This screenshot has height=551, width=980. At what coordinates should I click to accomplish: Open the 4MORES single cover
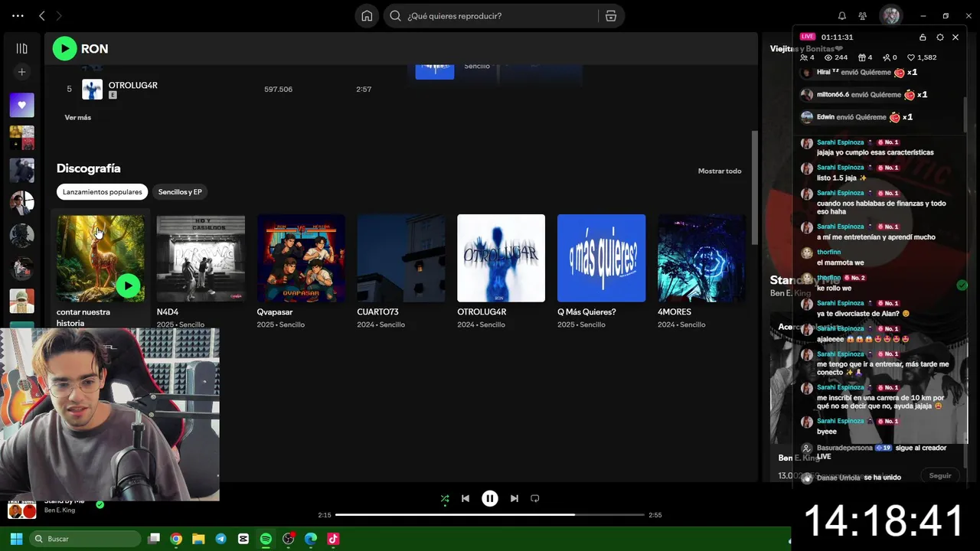pos(701,258)
